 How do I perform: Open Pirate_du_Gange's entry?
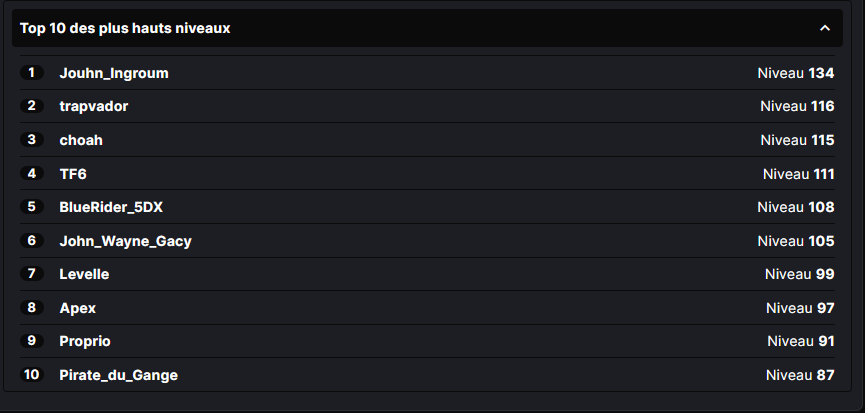point(118,375)
